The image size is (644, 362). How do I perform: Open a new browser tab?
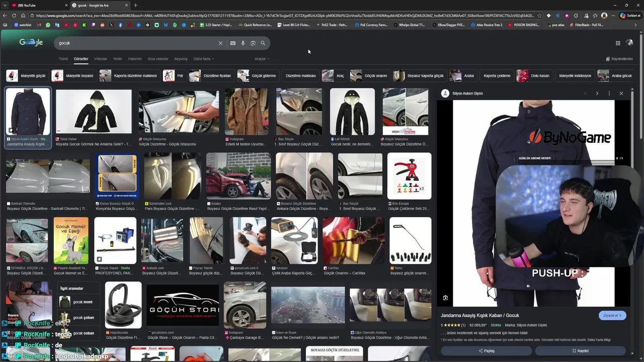(135, 5)
